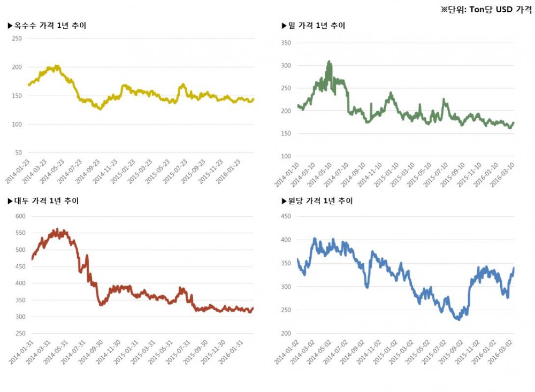Click the triangle marker before 밀 title

pos(284,26)
